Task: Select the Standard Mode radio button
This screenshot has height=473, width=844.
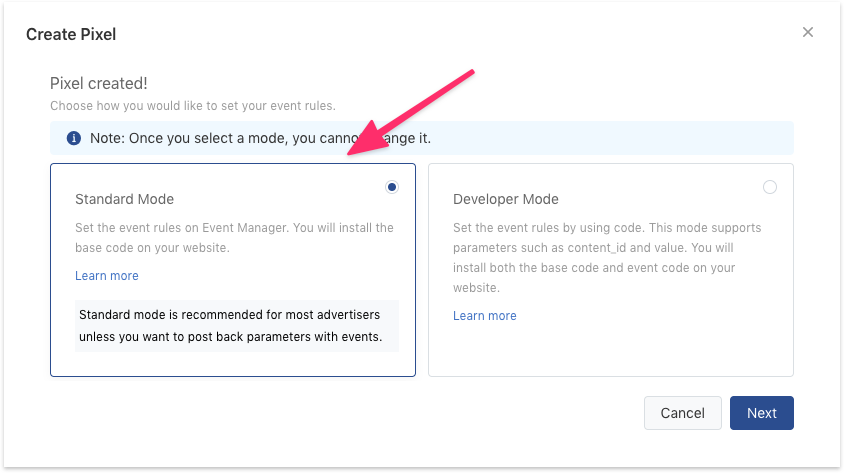Action: [x=391, y=187]
